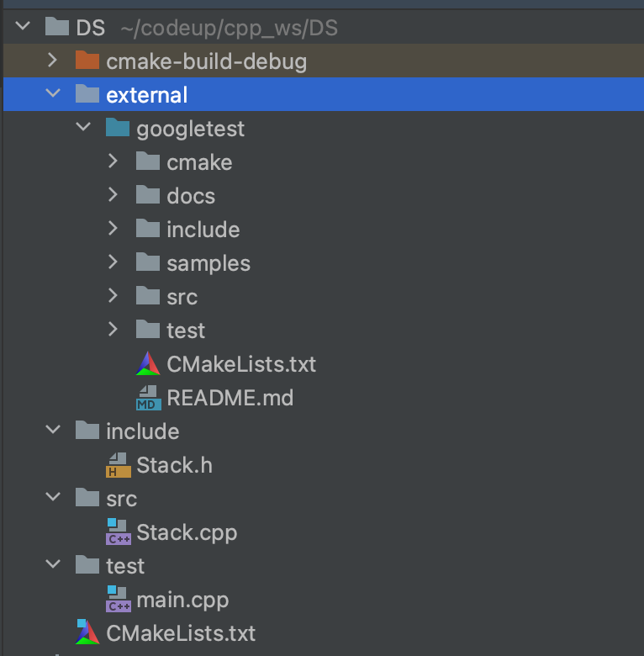Collapse the googletest folder
644x656 pixels.
click(83, 129)
